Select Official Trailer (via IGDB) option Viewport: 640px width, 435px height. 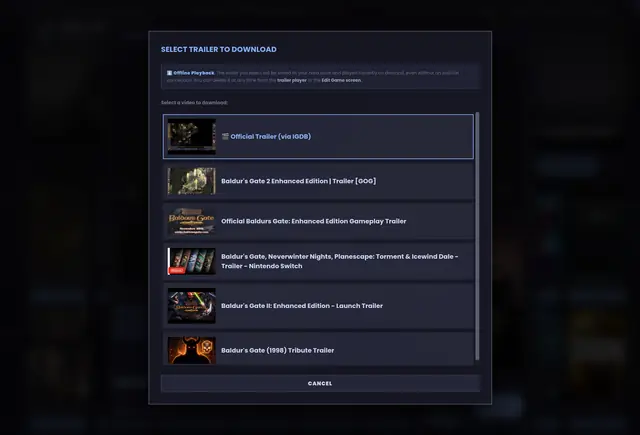point(318,136)
